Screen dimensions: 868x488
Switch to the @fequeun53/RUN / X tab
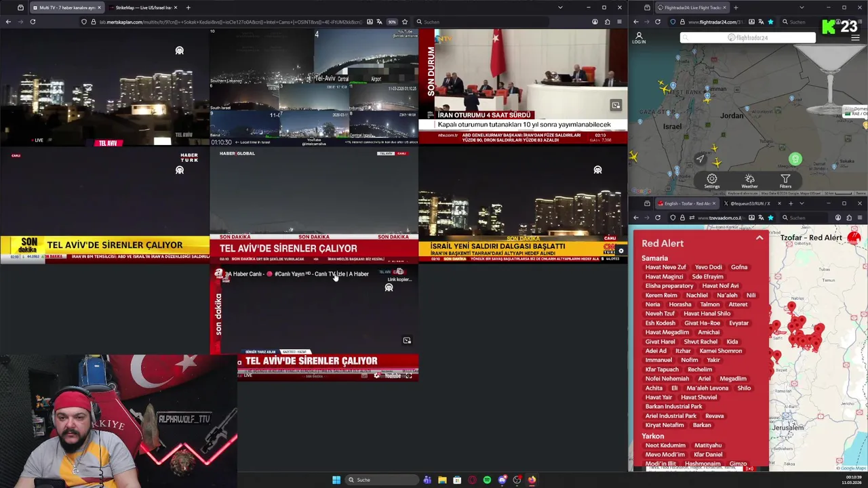click(749, 203)
